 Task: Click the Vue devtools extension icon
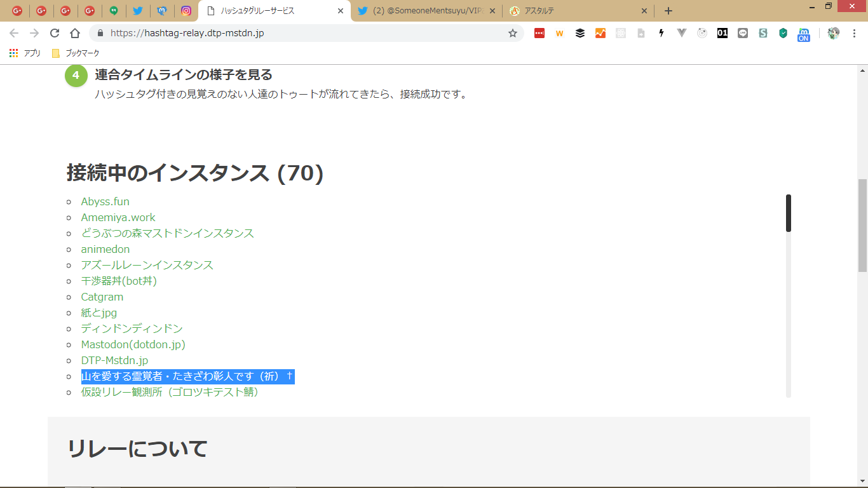coord(682,33)
